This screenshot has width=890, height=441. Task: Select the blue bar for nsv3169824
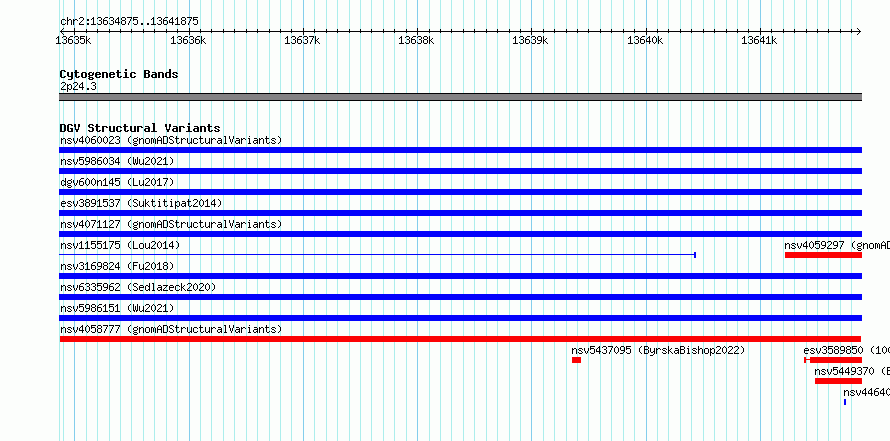pyautogui.click(x=460, y=276)
